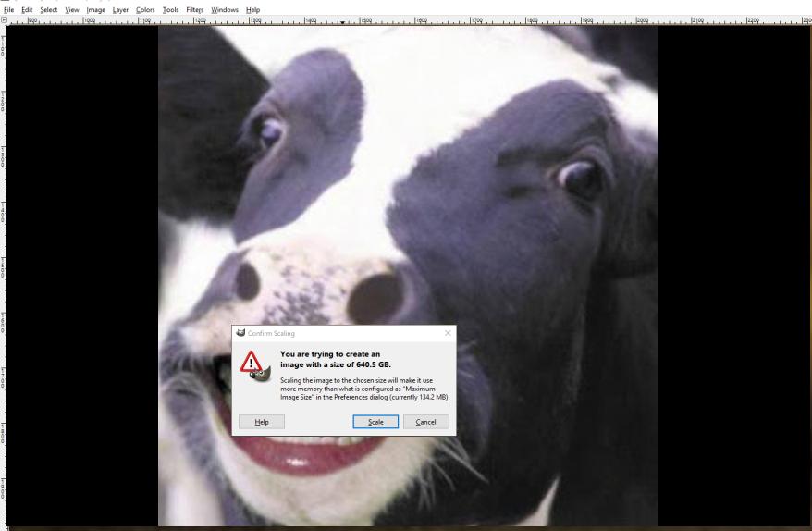812x531 pixels.
Task: Click the Confirm Scaling dialog title bar text
Action: [272, 333]
